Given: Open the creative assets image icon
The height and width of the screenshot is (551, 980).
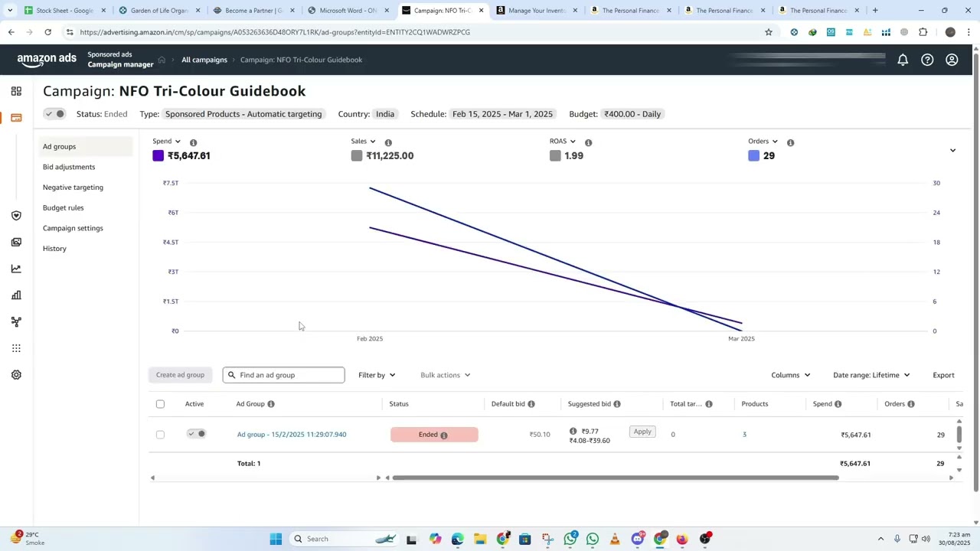Looking at the screenshot, I should pyautogui.click(x=16, y=243).
